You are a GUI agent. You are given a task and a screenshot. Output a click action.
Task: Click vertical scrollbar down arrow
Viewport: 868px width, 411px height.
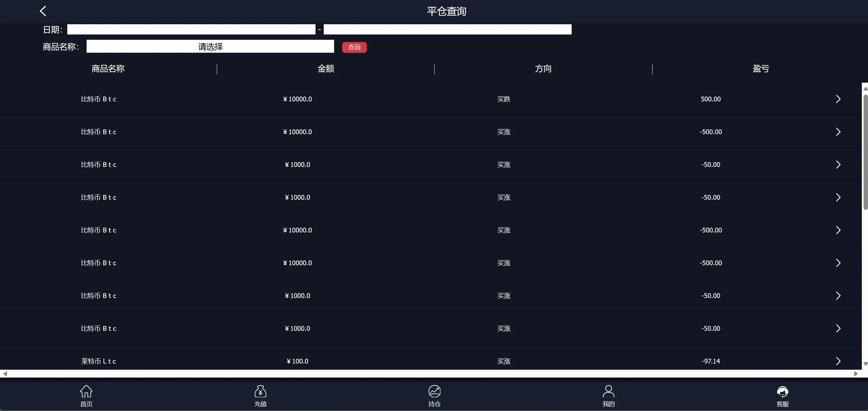pos(865,364)
